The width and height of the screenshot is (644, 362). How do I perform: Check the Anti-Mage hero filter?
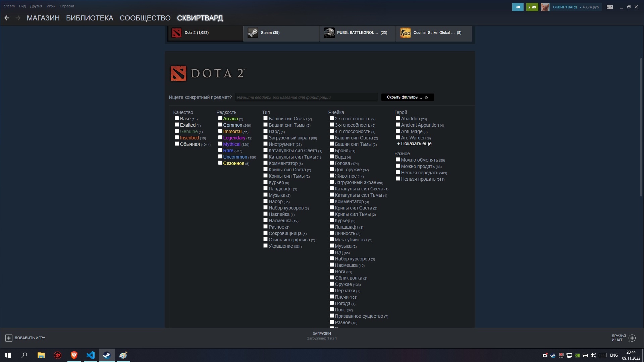tap(398, 131)
